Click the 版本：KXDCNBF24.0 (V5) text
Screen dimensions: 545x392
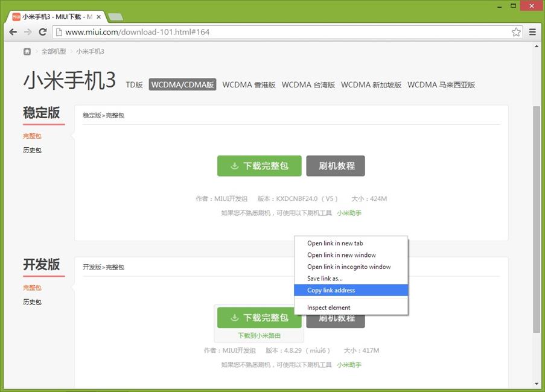(298, 198)
